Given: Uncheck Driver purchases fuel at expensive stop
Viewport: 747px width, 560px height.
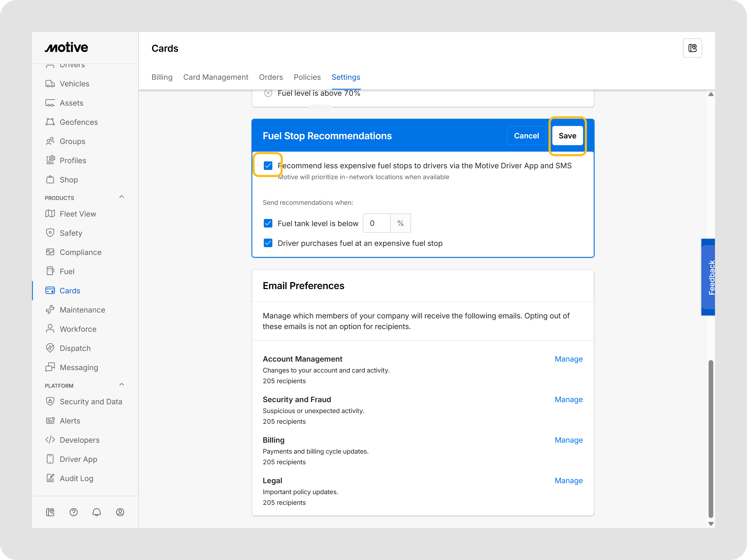Looking at the screenshot, I should 268,243.
